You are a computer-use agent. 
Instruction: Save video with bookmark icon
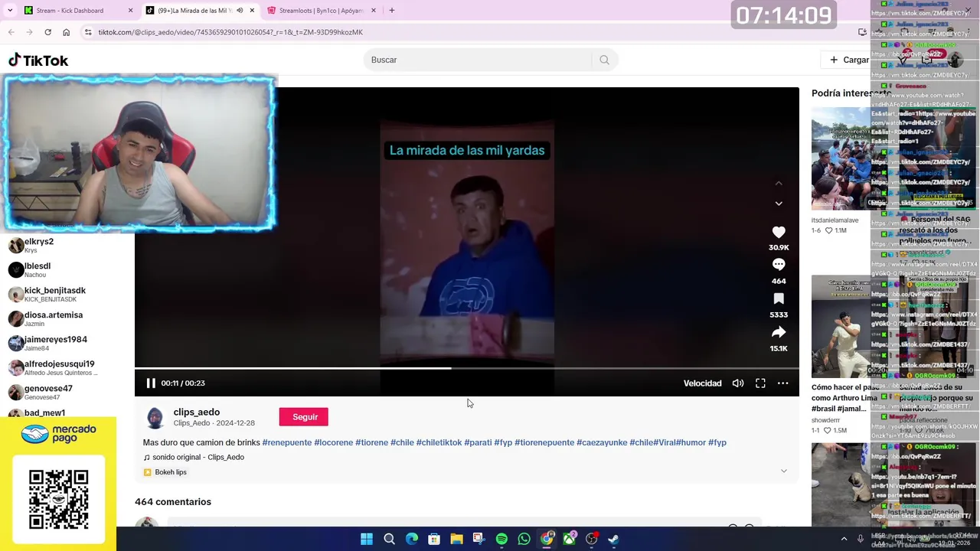[x=779, y=298]
